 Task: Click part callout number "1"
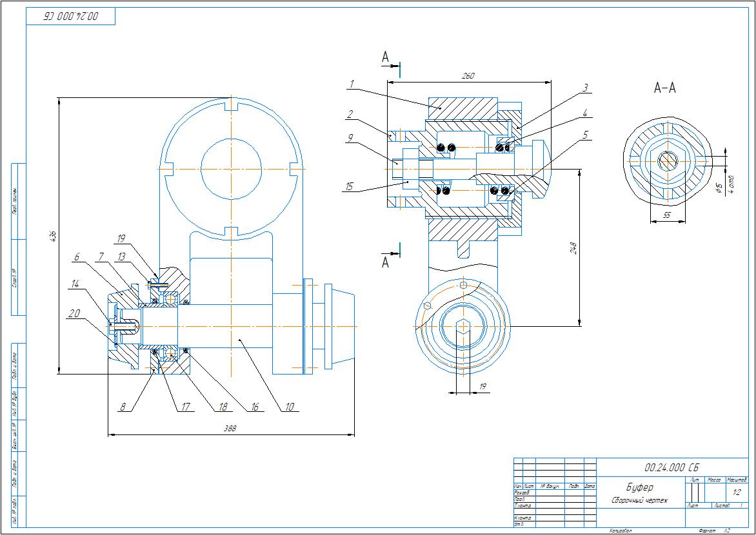tap(352, 84)
